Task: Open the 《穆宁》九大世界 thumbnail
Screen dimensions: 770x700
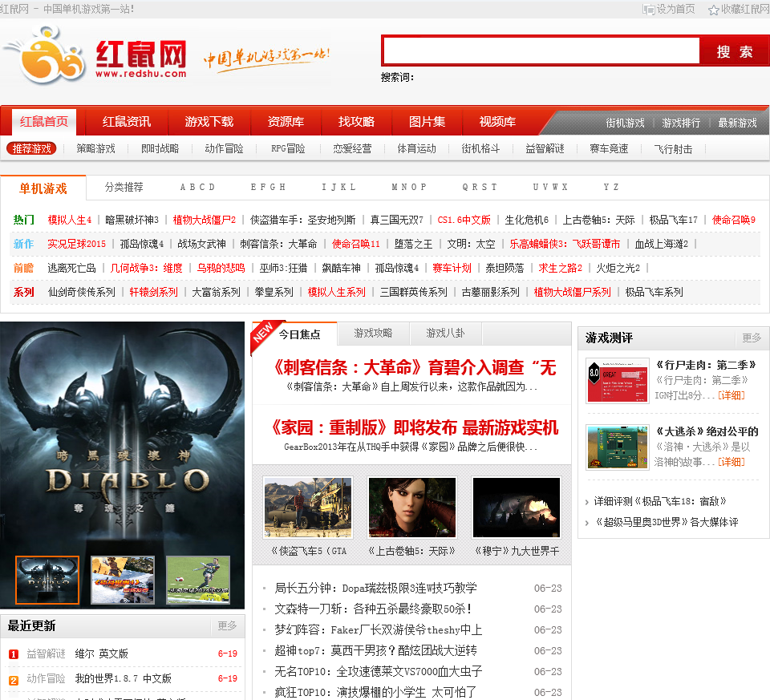Action: [517, 507]
